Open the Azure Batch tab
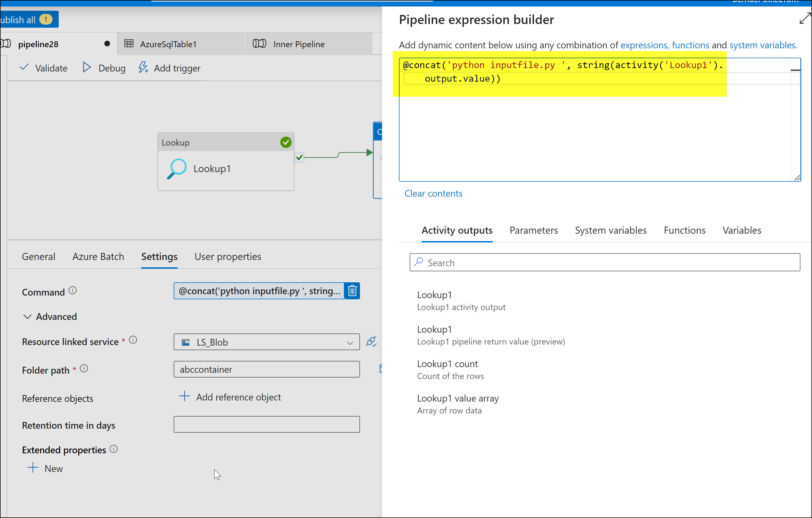The height and width of the screenshot is (518, 812). point(98,257)
